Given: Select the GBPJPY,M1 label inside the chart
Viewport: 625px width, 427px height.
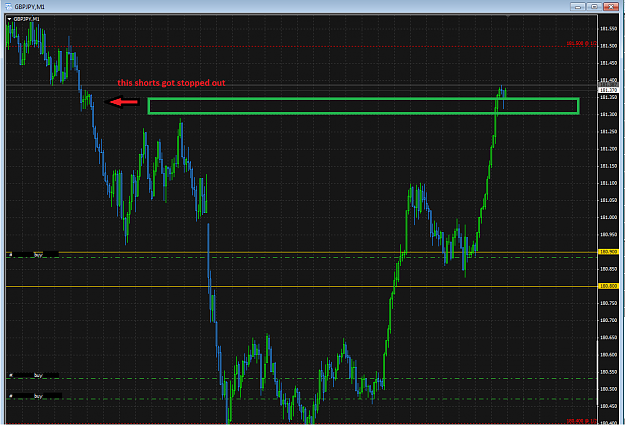Looking at the screenshot, I should coord(26,19).
